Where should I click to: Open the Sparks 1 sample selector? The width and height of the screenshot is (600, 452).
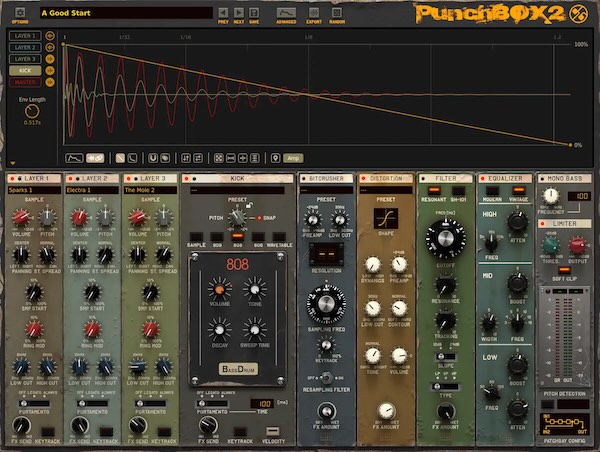coord(34,190)
